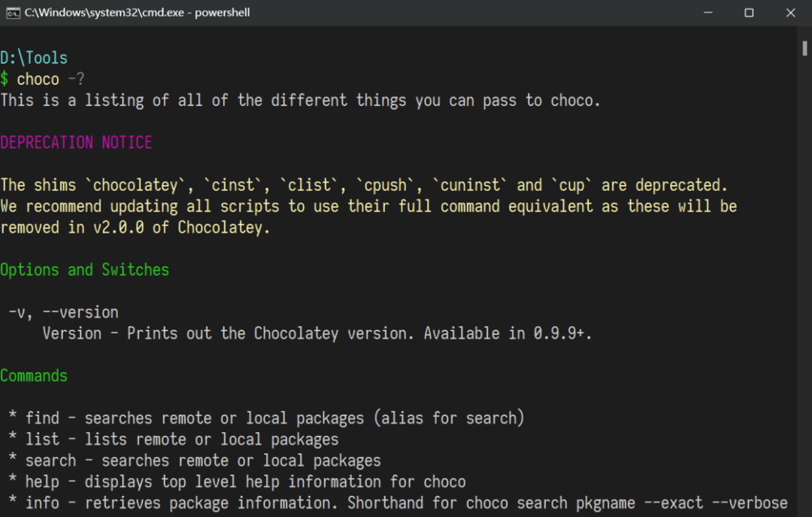812x517 pixels.
Task: Maximize the cmd.exe powershell window
Action: point(749,13)
